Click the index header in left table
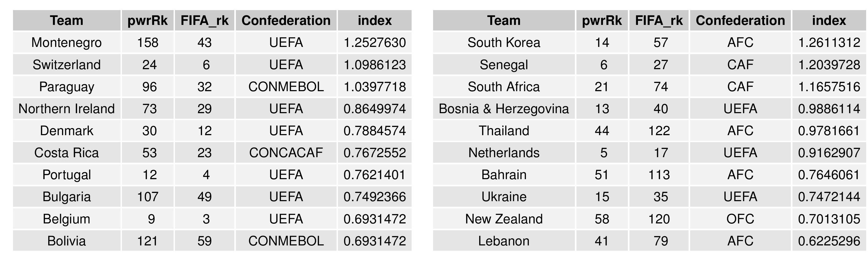Screen dimensions: 868x260 [x=375, y=21]
